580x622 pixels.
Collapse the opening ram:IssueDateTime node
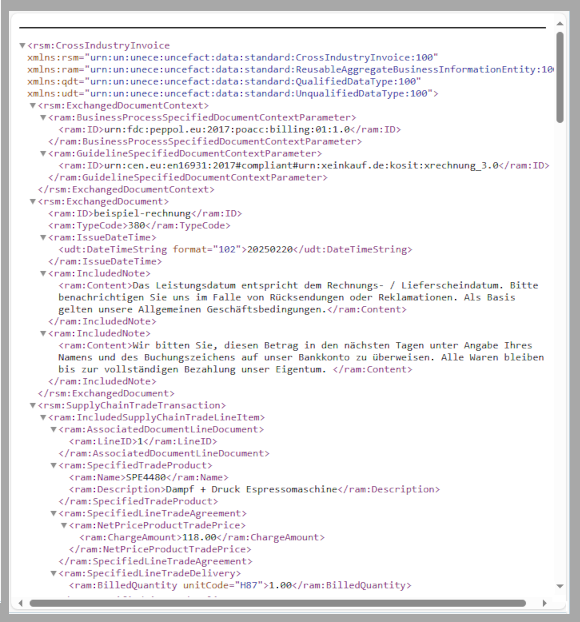(x=44, y=238)
